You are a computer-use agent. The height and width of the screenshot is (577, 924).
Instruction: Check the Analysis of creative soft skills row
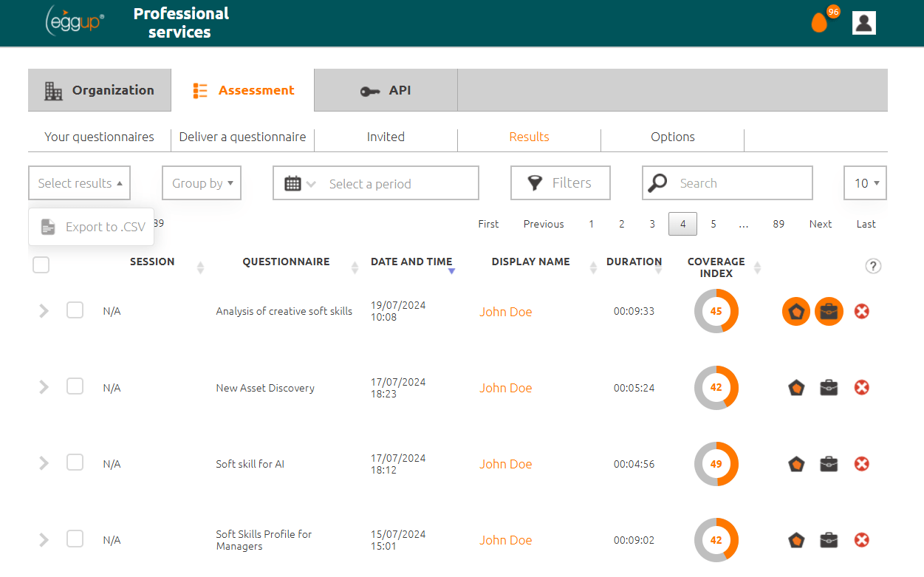tap(75, 310)
